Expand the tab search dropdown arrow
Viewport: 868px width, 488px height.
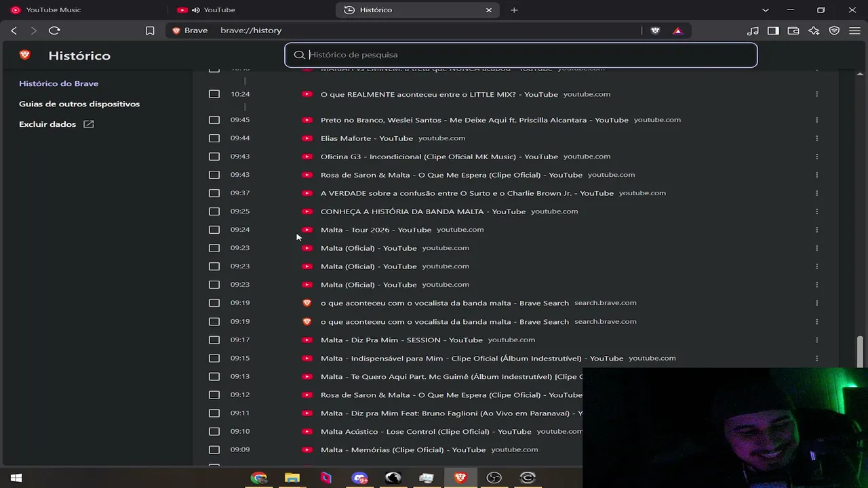[x=766, y=10]
